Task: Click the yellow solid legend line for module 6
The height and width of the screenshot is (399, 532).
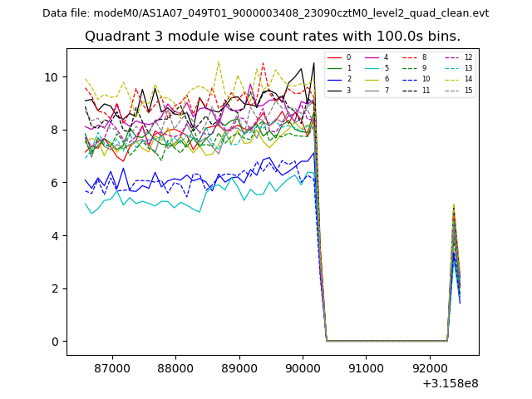Action: pyautogui.click(x=374, y=79)
